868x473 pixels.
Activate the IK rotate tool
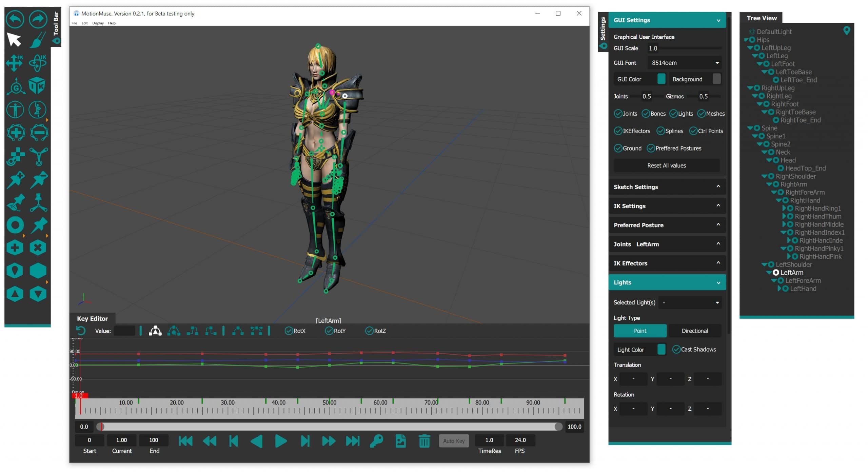(x=38, y=63)
